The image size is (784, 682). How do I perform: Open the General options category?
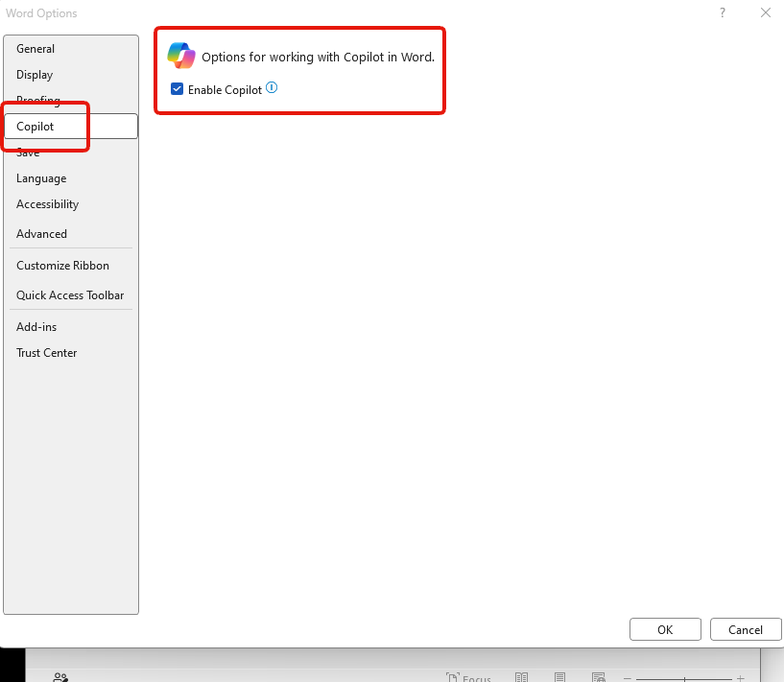[x=71, y=49]
